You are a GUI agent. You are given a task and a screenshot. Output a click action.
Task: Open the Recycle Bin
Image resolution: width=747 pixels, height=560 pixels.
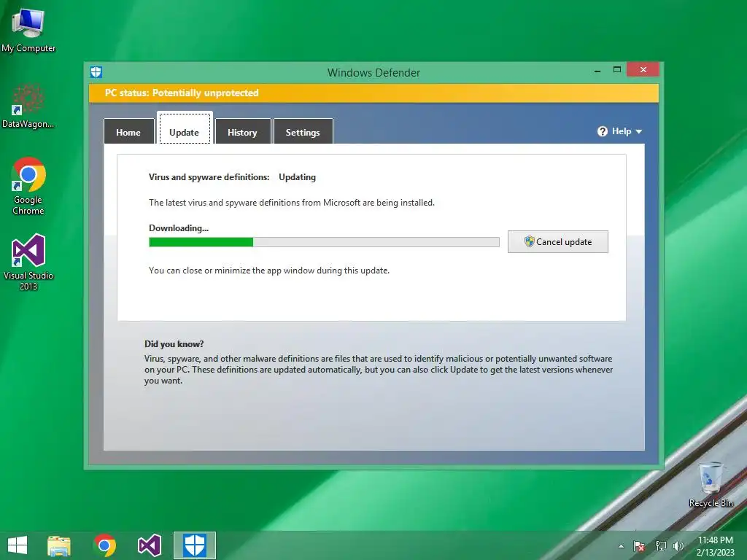711,484
